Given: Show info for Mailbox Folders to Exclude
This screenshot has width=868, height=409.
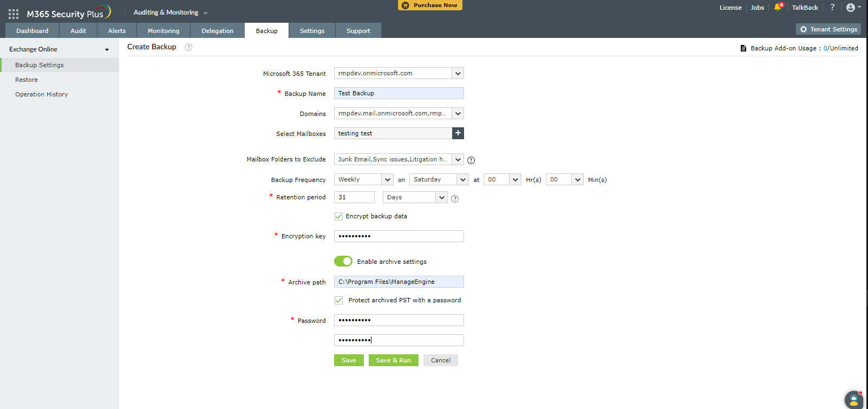Looking at the screenshot, I should pyautogui.click(x=471, y=160).
